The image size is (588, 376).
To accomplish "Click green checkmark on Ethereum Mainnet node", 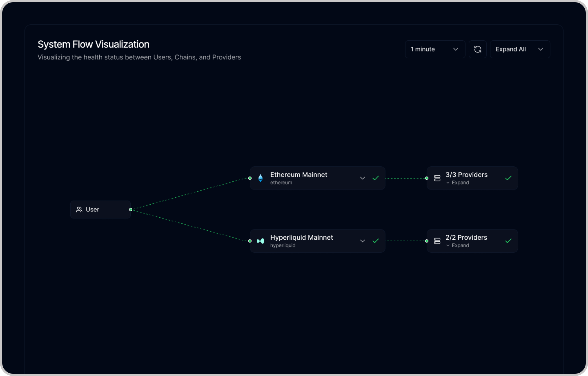I will (375, 178).
